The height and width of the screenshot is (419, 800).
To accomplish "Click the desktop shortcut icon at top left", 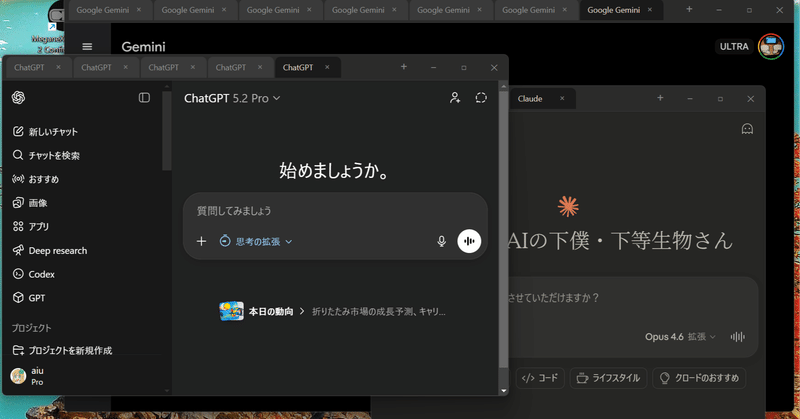I will point(55,16).
